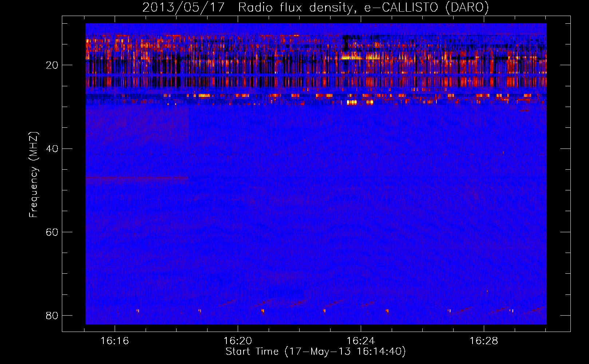Click the 60 MHz frequency tick label
This screenshot has height=364, width=589.
click(52, 232)
